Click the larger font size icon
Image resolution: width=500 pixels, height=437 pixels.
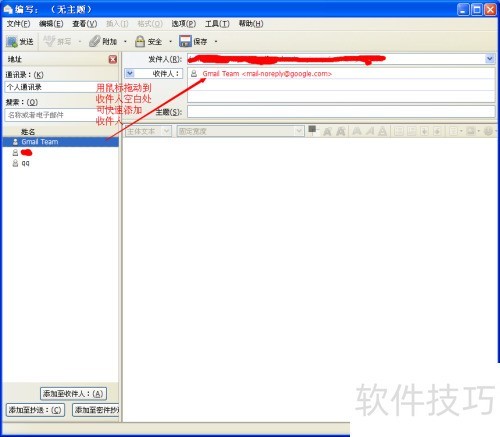(x=340, y=131)
